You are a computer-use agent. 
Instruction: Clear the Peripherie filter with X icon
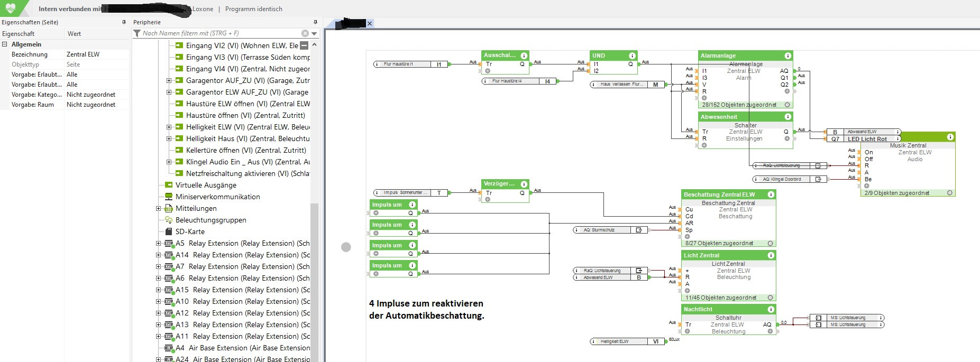305,33
